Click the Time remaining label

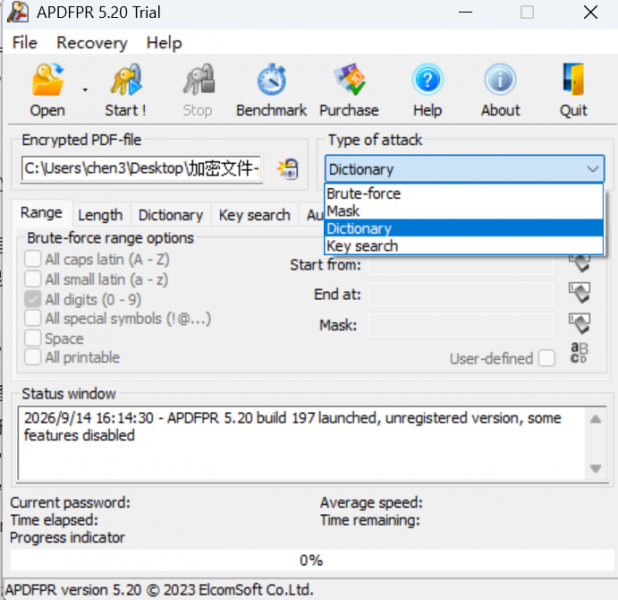370,520
